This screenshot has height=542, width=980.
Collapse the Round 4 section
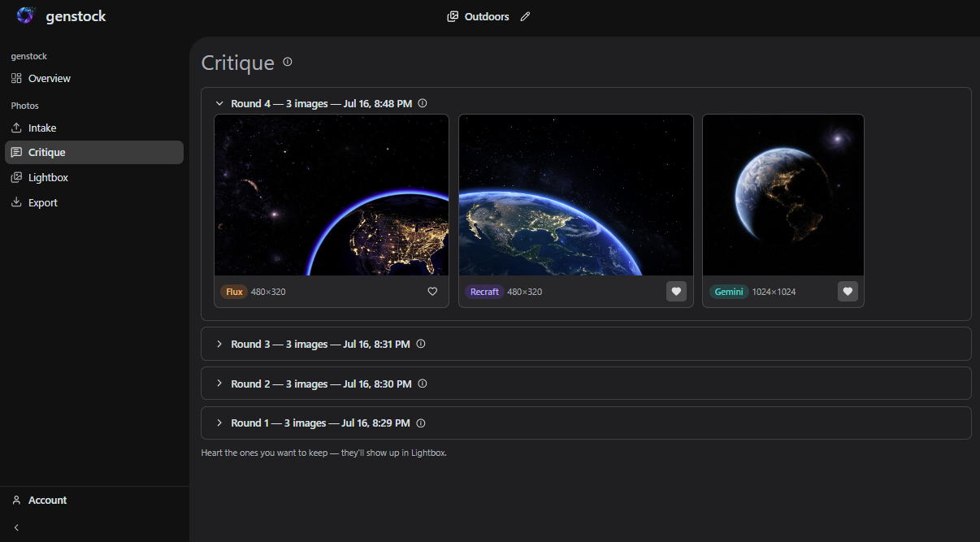point(219,103)
